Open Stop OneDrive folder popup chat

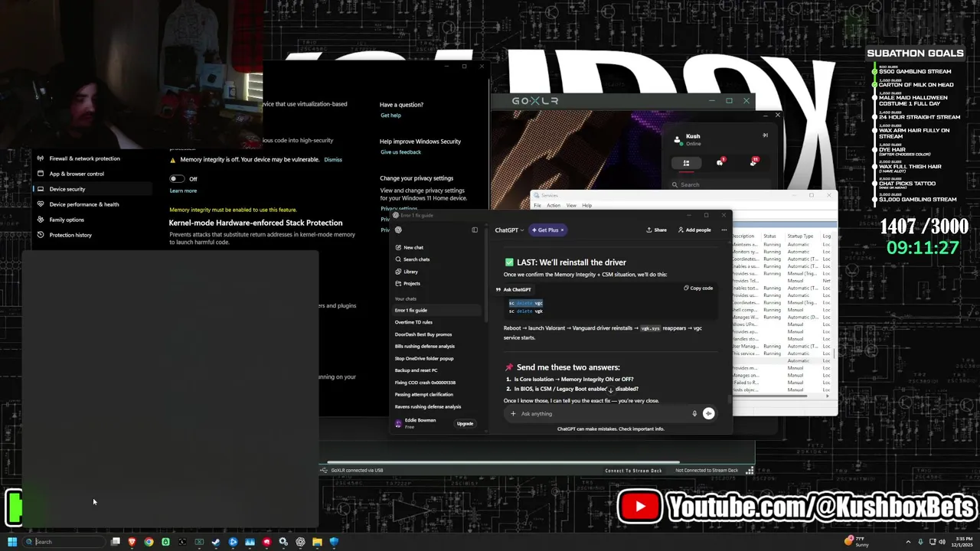[424, 358]
